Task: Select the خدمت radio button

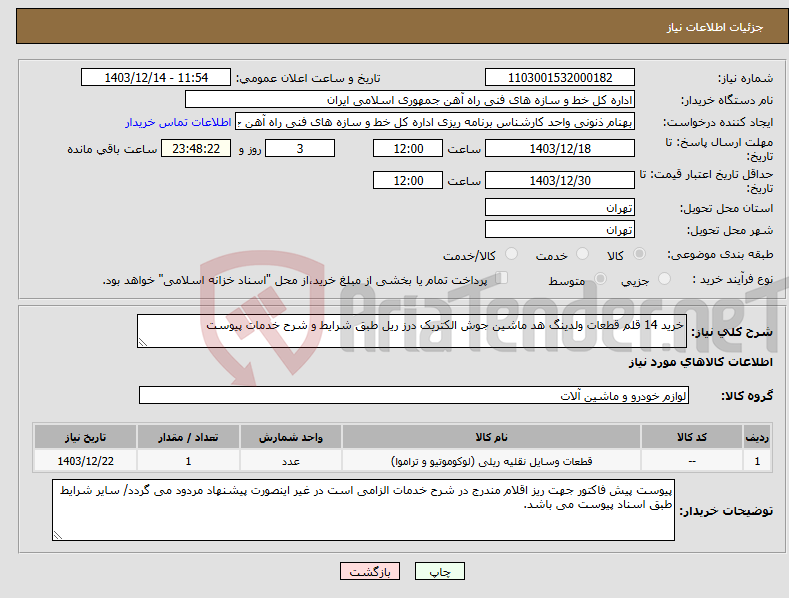Action: [x=582, y=254]
